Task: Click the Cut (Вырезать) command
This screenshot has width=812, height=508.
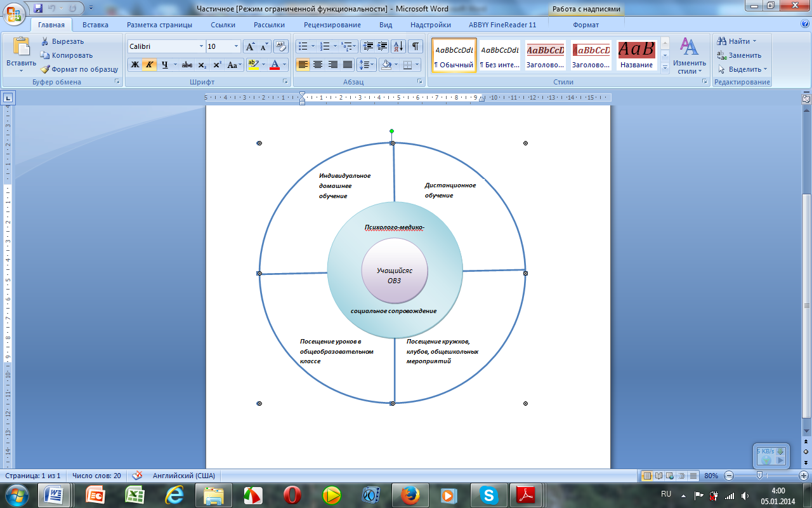Action: pyautogui.click(x=62, y=41)
